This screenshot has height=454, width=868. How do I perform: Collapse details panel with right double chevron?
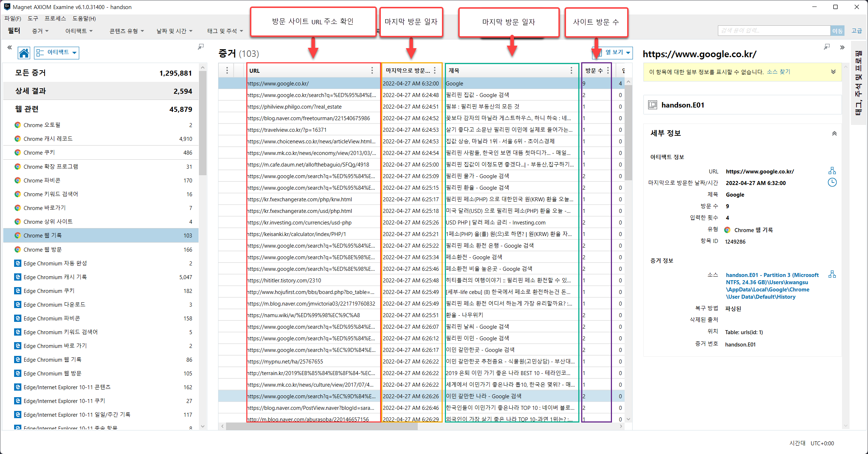tap(842, 47)
